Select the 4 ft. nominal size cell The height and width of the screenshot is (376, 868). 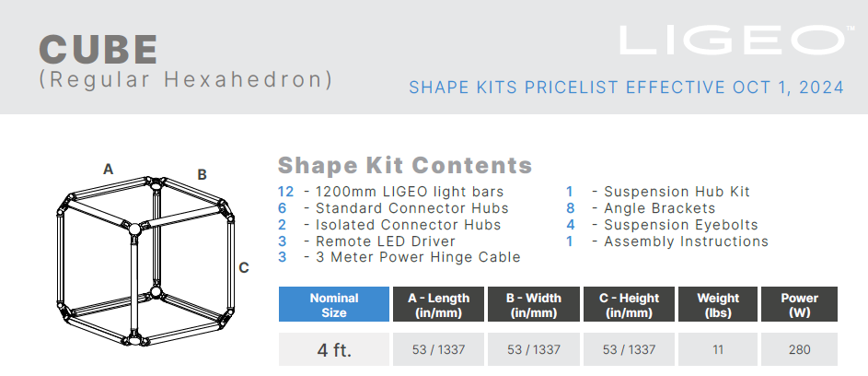pyautogui.click(x=333, y=350)
